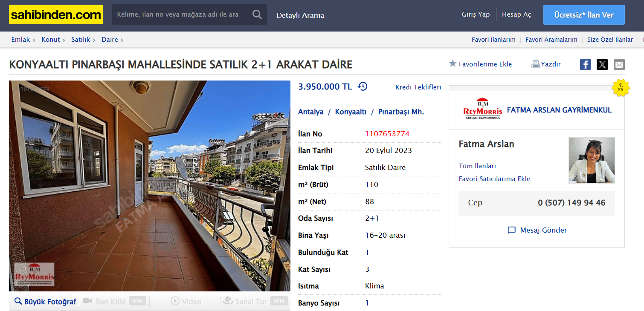This screenshot has height=311, width=644.
Task: Click Favori Satıcılarıma Ekle
Action: click(x=494, y=179)
